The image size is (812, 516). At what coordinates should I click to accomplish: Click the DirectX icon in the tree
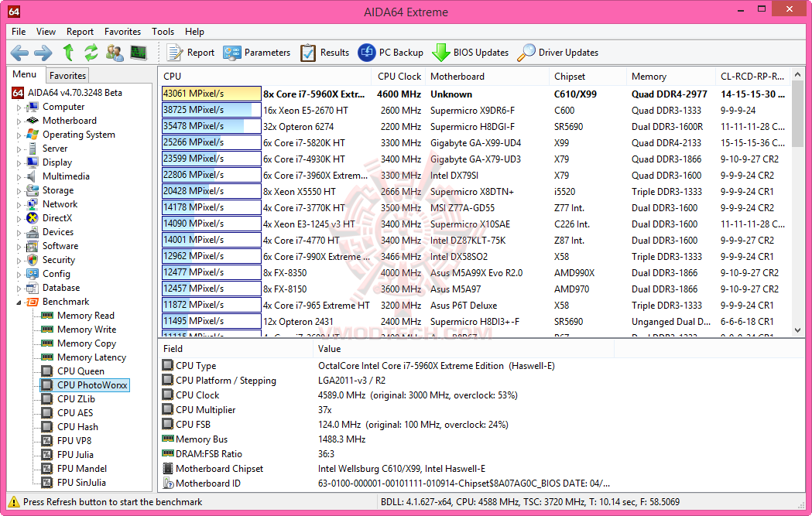pos(33,218)
